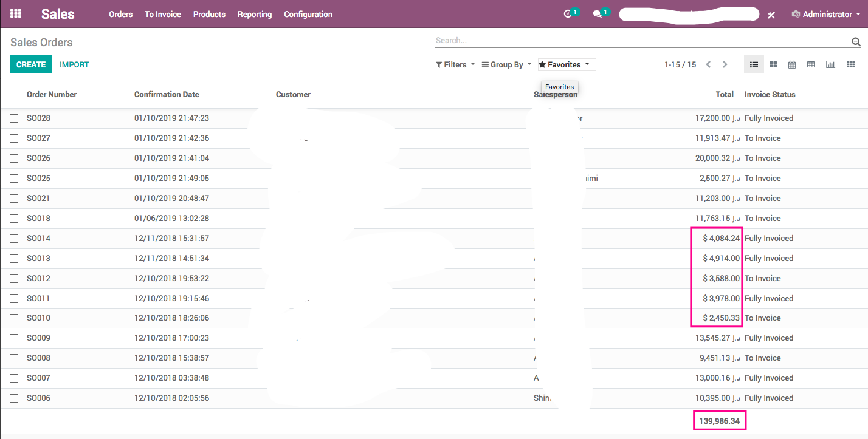Switch to graph view

coord(830,64)
